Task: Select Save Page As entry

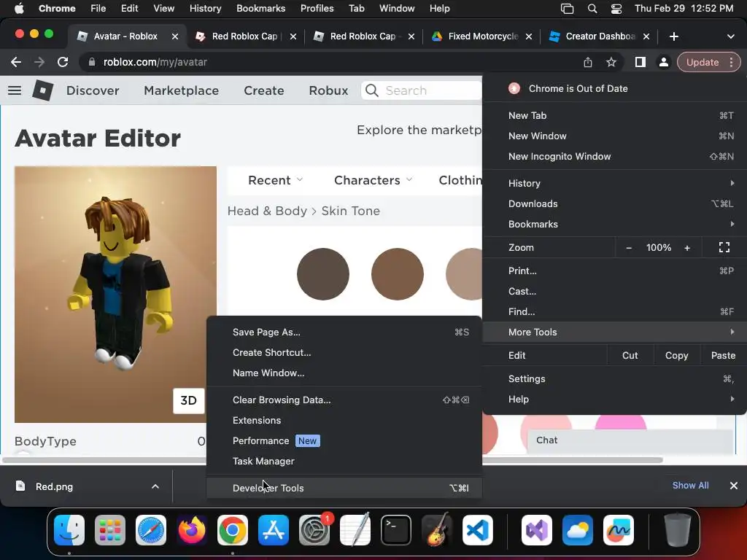Action: pos(344,332)
